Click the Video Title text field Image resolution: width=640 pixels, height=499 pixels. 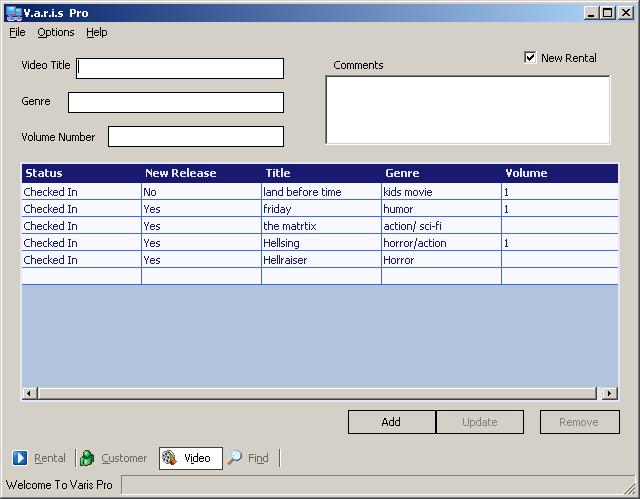pyautogui.click(x=180, y=68)
